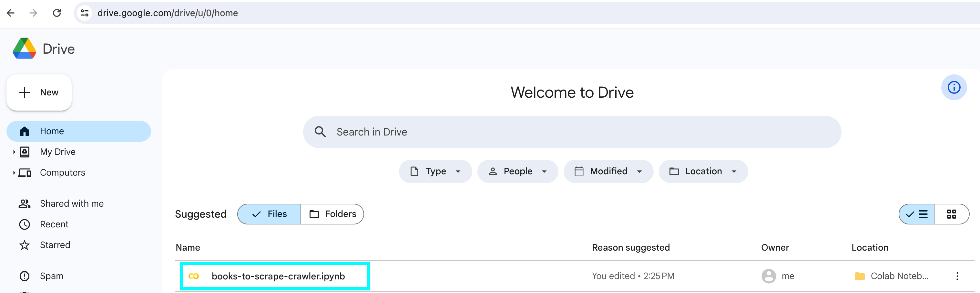Open the info details panel icon

click(x=954, y=87)
